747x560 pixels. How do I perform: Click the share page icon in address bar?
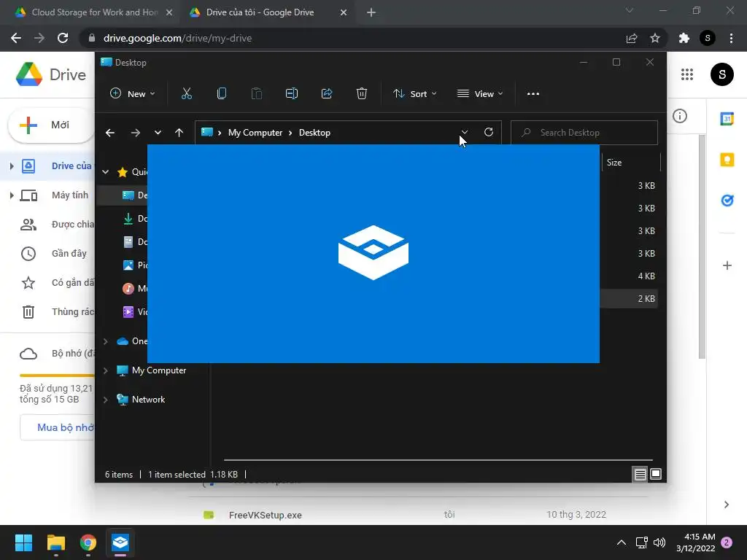click(632, 38)
